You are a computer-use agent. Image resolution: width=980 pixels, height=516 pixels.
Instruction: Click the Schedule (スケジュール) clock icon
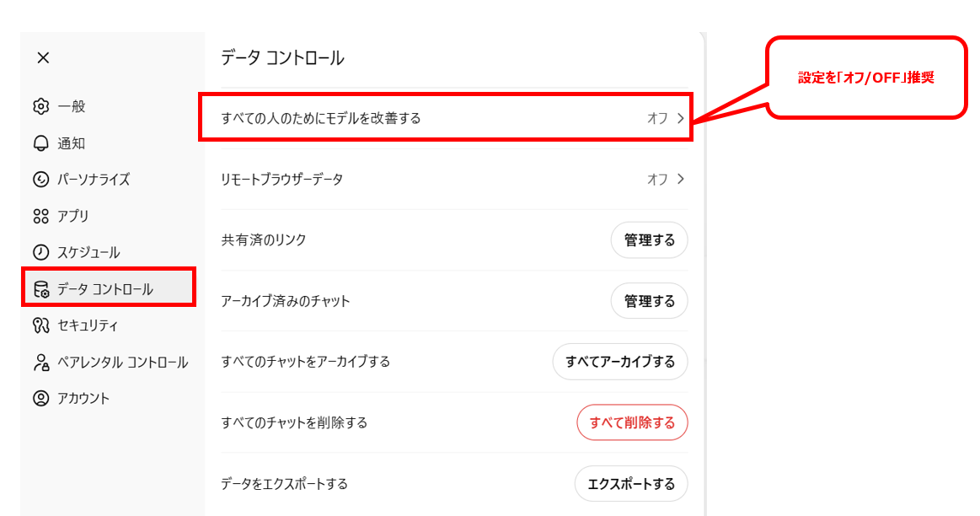[41, 252]
